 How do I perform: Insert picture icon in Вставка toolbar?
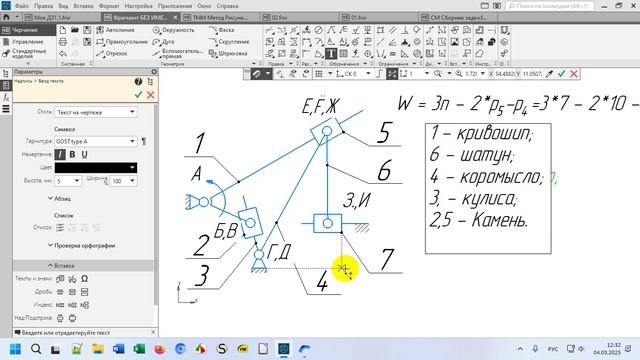coord(454,42)
